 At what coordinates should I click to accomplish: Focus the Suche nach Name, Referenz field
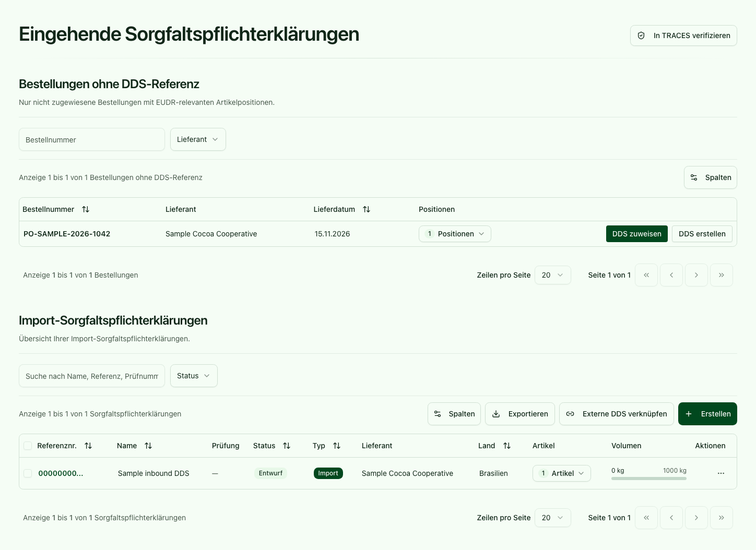pyautogui.click(x=92, y=376)
